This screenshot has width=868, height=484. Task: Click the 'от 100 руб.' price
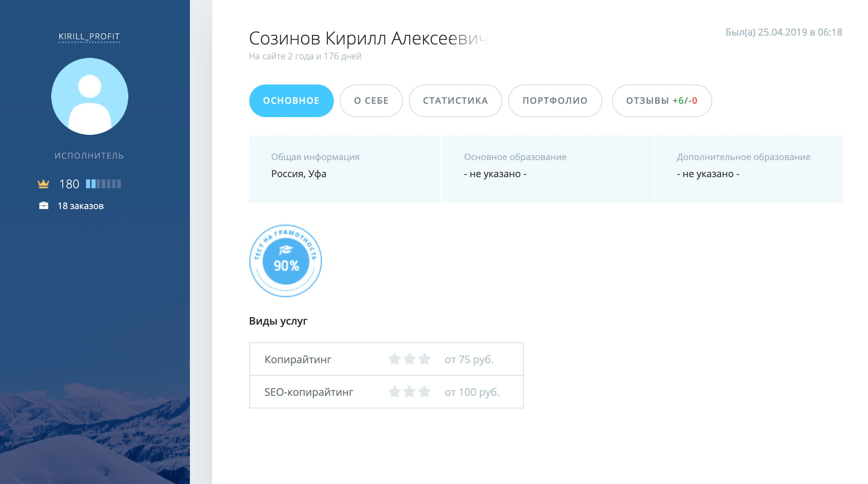pyautogui.click(x=472, y=392)
